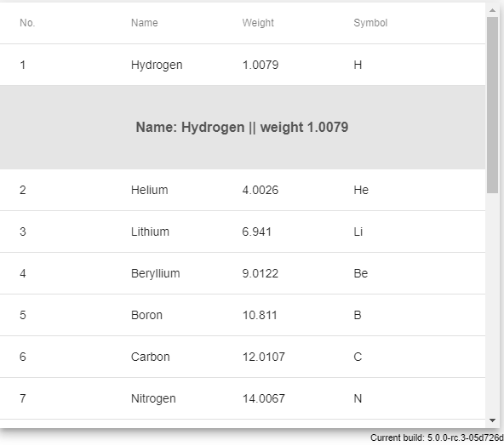Click symbol cell 'He'
504x446 pixels.
pos(361,190)
